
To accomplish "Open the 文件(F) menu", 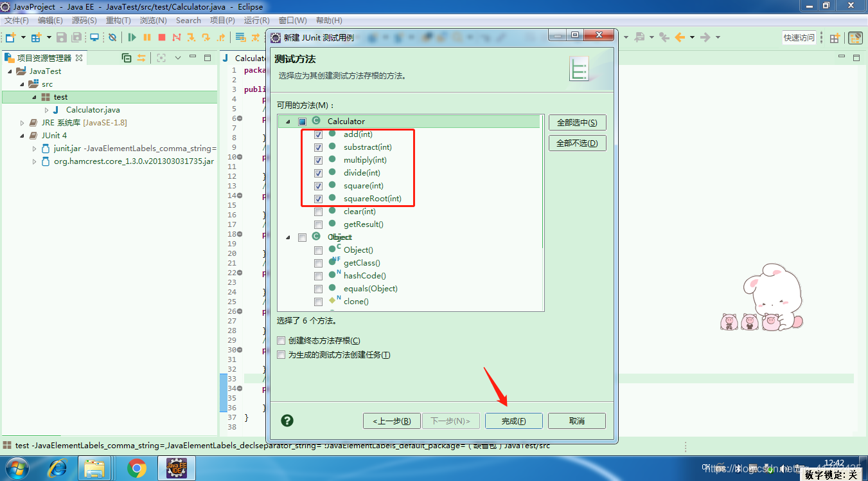I will click(17, 21).
